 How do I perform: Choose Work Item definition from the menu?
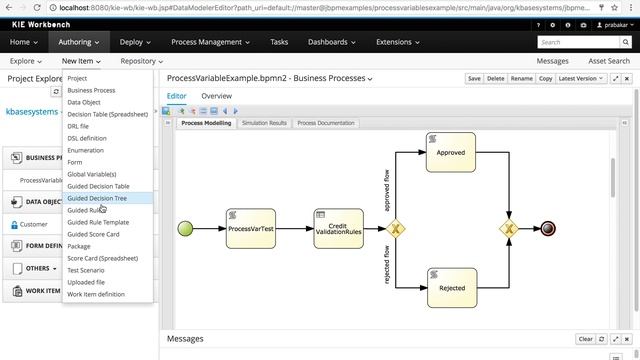coord(108,294)
